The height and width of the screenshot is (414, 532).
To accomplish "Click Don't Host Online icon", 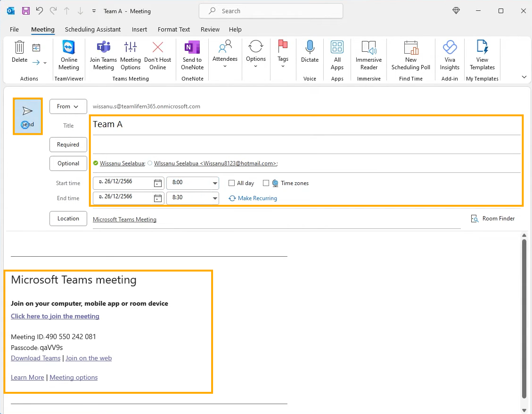I will pyautogui.click(x=158, y=47).
